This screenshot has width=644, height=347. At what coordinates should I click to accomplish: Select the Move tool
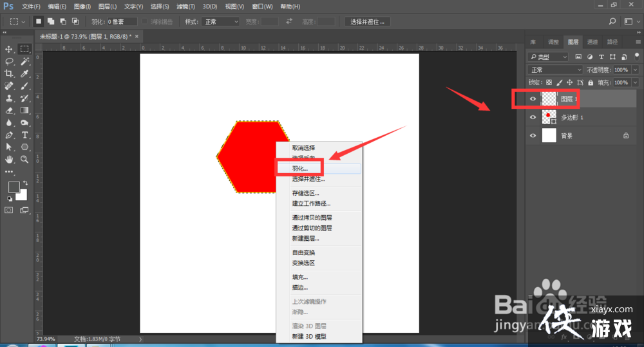click(9, 49)
